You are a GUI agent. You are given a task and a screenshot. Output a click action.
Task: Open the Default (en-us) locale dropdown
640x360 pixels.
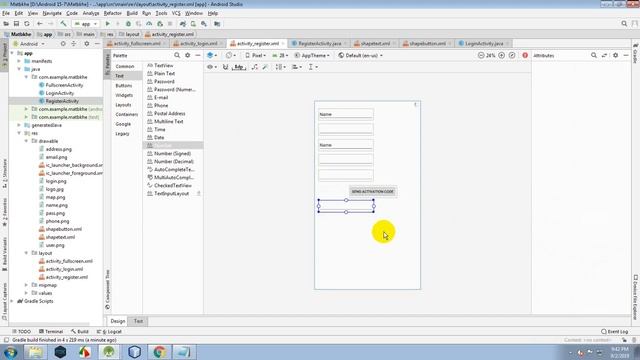point(360,55)
